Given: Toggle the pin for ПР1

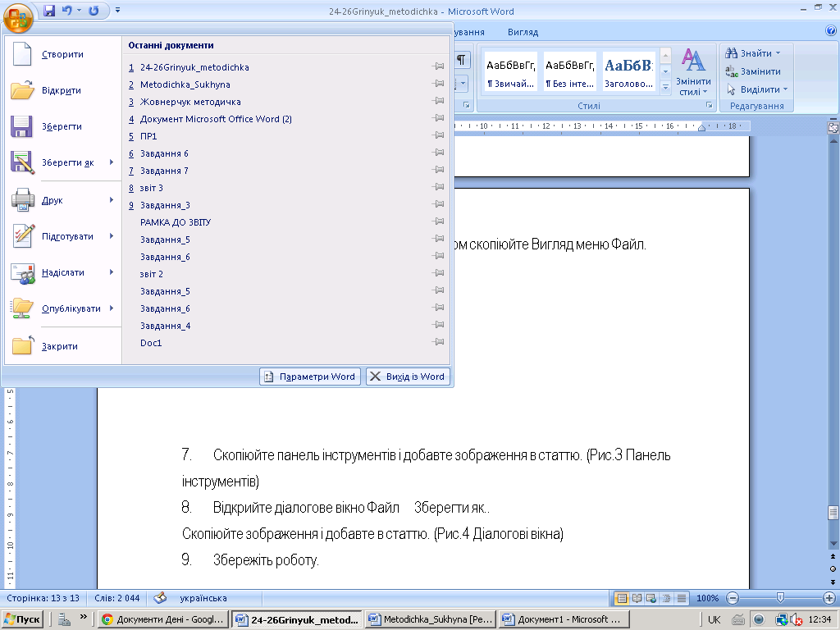Looking at the screenshot, I should [439, 135].
